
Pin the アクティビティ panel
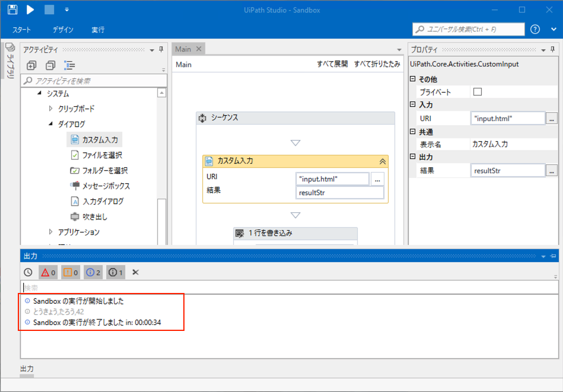click(x=161, y=50)
